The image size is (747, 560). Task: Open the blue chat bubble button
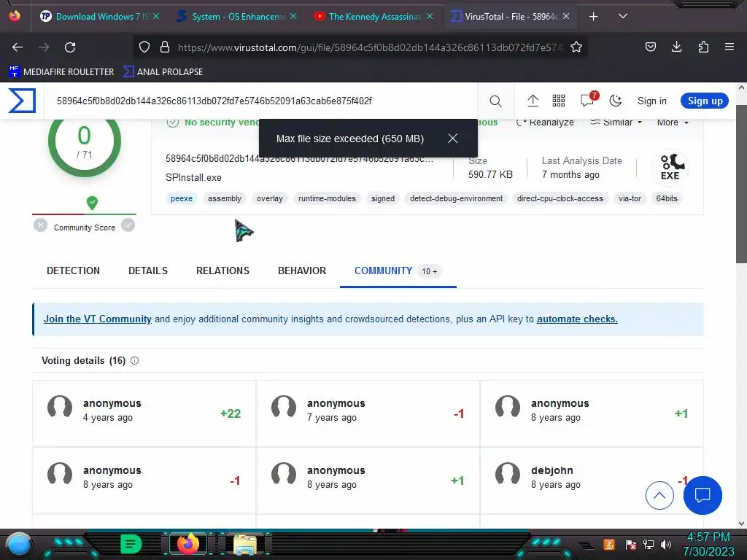pos(703,495)
